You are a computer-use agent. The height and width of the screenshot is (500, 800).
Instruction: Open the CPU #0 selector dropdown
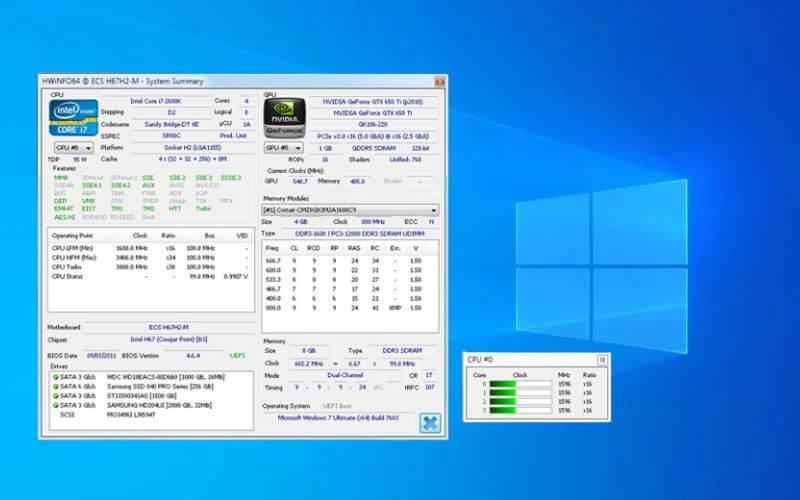click(x=72, y=147)
